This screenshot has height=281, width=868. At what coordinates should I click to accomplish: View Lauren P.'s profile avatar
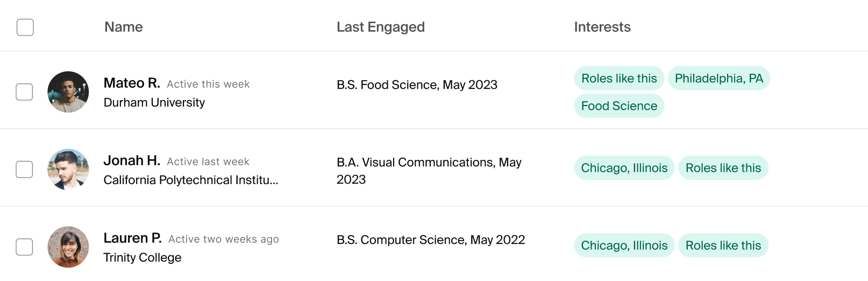pyautogui.click(x=68, y=247)
